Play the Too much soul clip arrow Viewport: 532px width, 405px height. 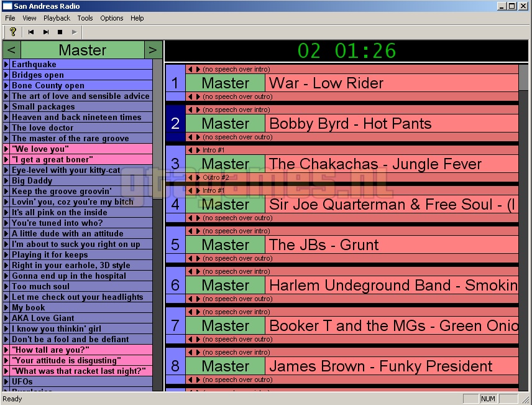click(x=6, y=286)
